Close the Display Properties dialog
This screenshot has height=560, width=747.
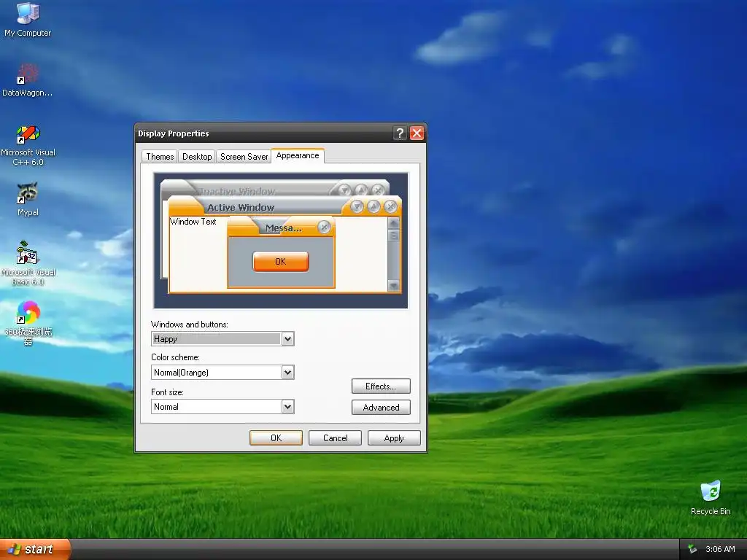417,133
